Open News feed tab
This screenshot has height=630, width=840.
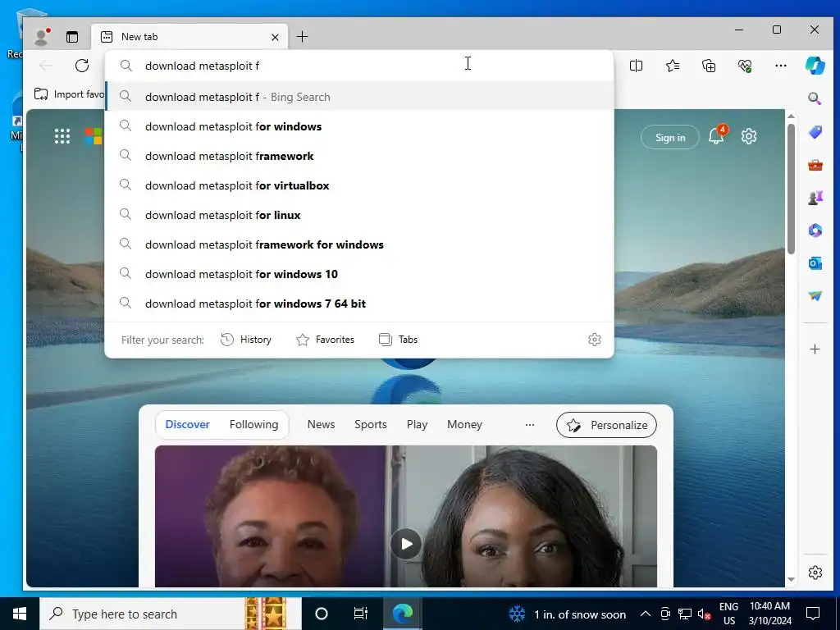click(321, 424)
